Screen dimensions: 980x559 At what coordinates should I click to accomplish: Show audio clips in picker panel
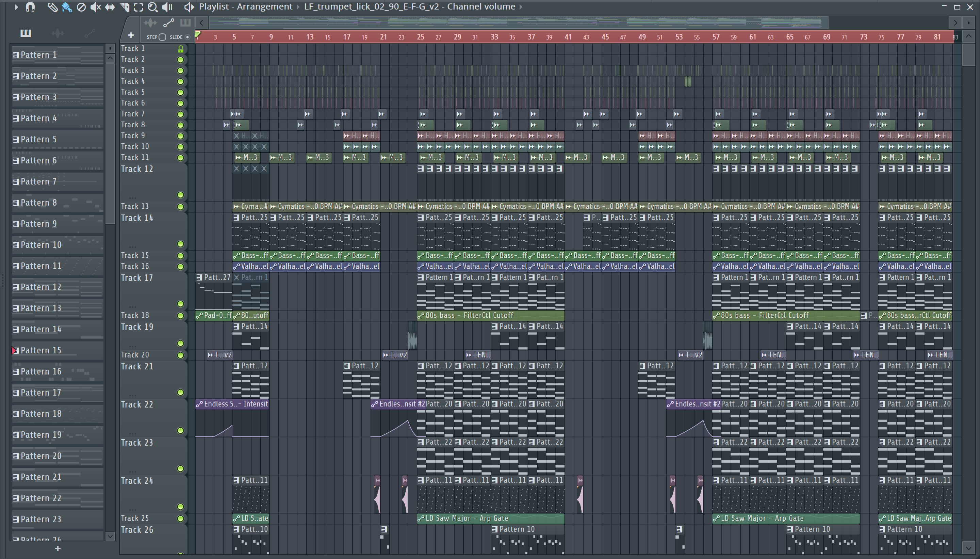(58, 33)
